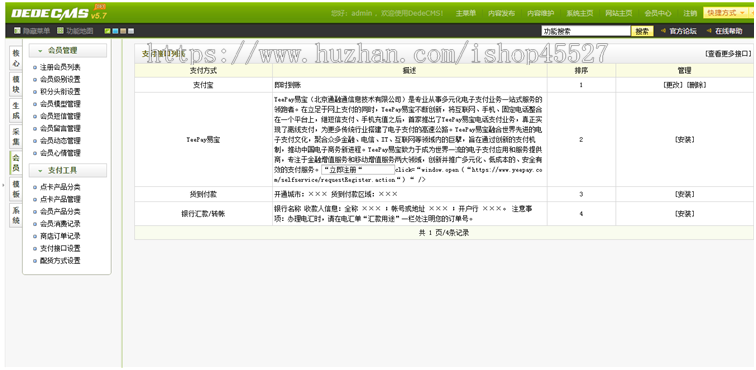Open 会员短信管理 in the sidebar
The image size is (756, 370).
tap(60, 116)
